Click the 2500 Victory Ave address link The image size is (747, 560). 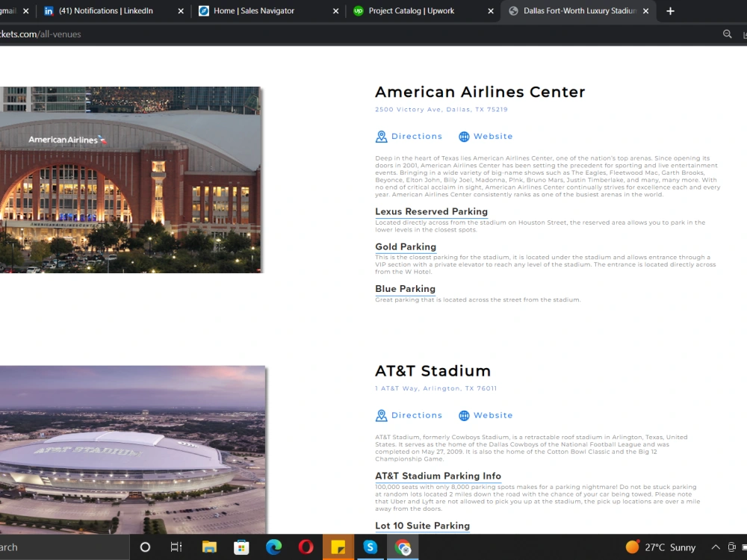tap(441, 110)
